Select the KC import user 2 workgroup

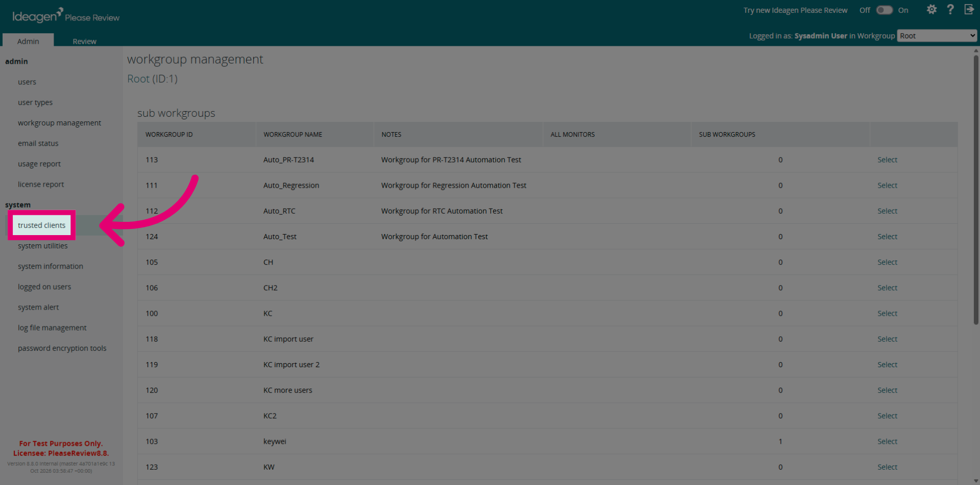[887, 365]
